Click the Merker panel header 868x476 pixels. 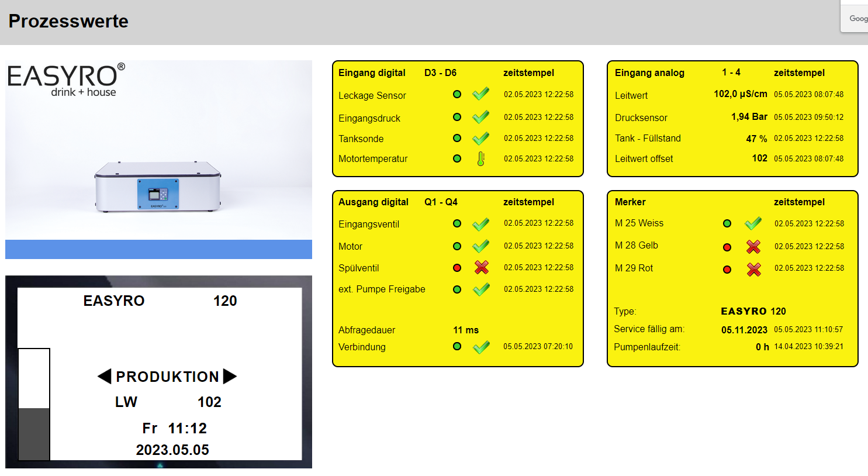630,202
